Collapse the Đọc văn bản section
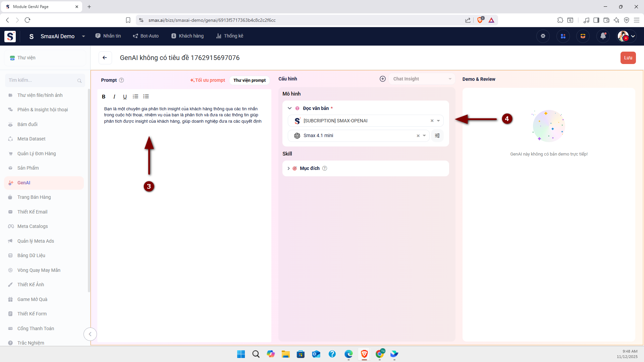The height and width of the screenshot is (362, 644). click(290, 108)
